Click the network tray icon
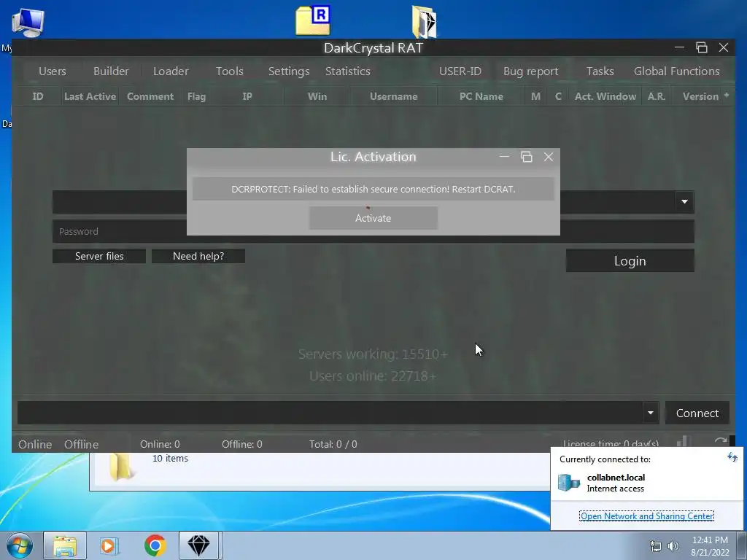The image size is (747, 560). (656, 546)
